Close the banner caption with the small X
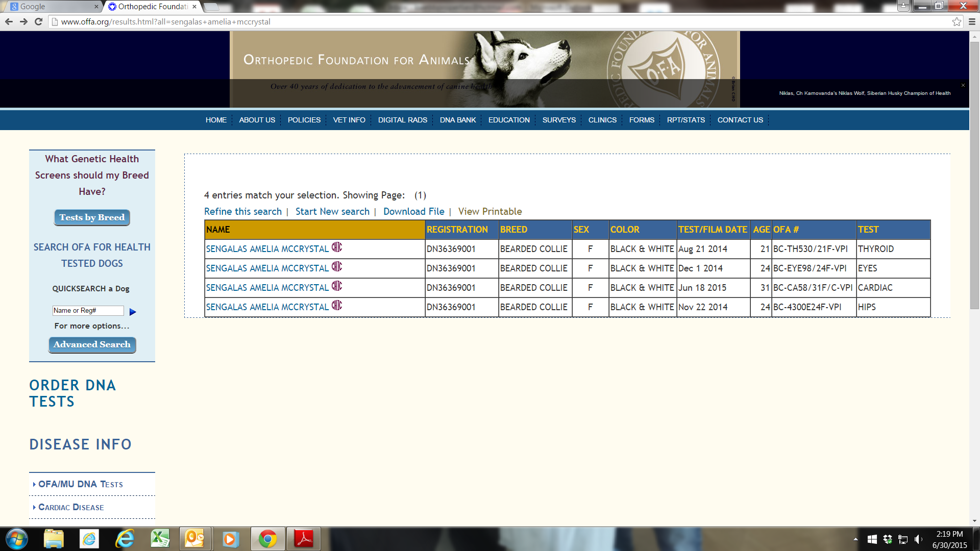The height and width of the screenshot is (551, 980). 963,85
